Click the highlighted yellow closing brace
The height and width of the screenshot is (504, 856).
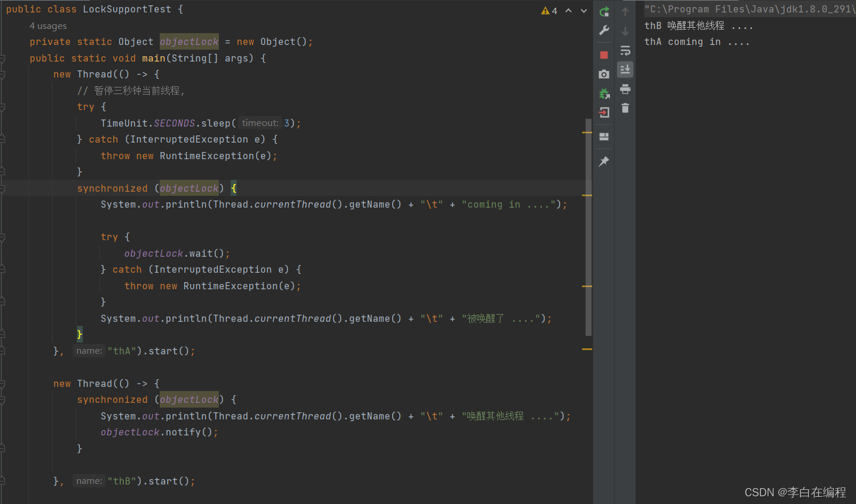[x=80, y=334]
